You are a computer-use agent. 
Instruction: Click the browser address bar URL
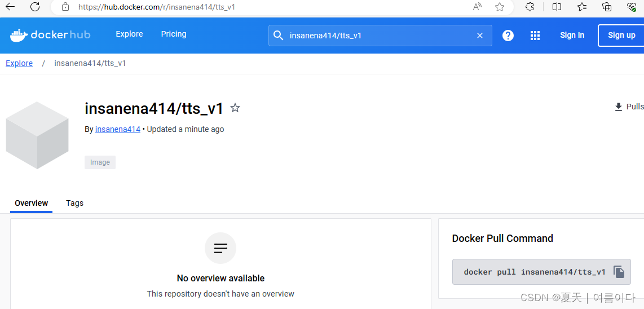click(x=157, y=7)
